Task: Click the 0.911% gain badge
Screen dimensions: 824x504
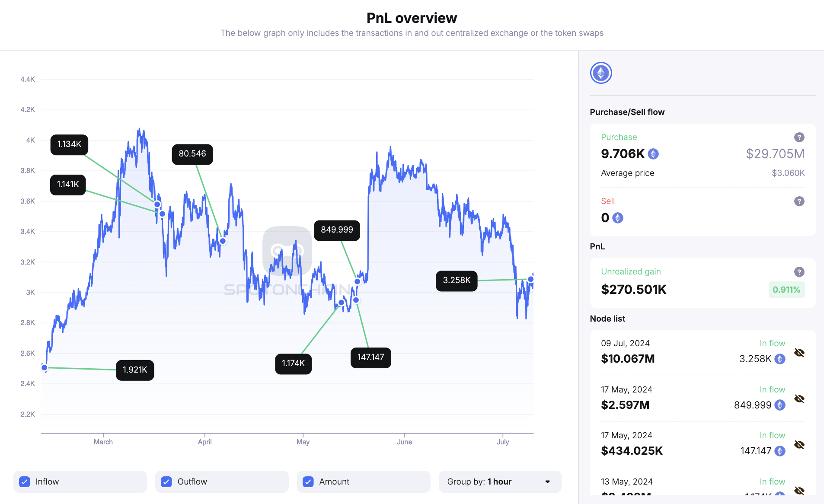Action: click(x=786, y=290)
